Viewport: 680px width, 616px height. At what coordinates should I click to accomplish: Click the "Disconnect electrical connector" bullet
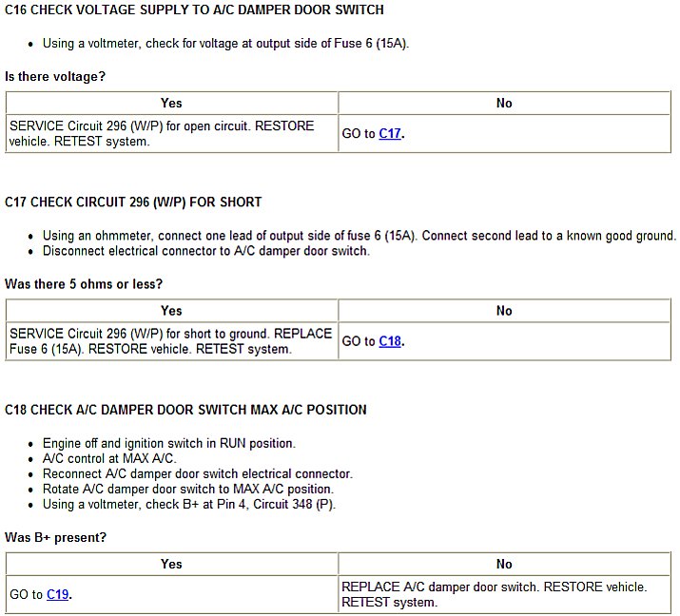(205, 251)
